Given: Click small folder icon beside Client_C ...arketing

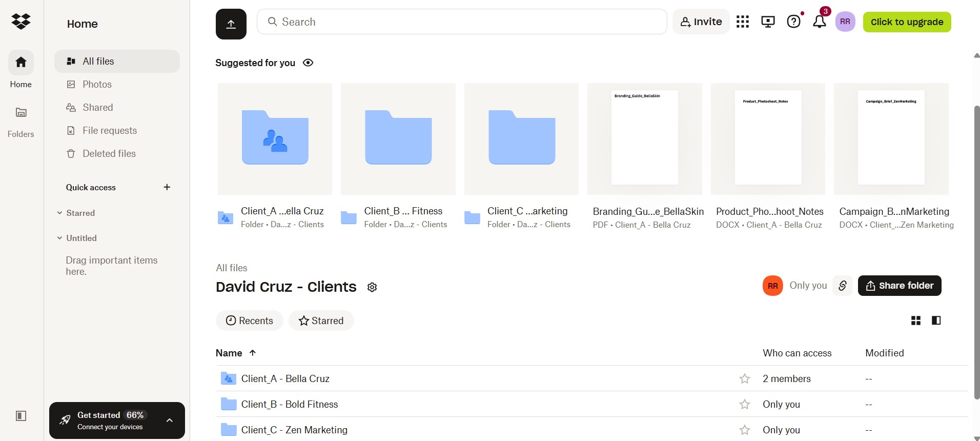Looking at the screenshot, I should click(x=472, y=218).
